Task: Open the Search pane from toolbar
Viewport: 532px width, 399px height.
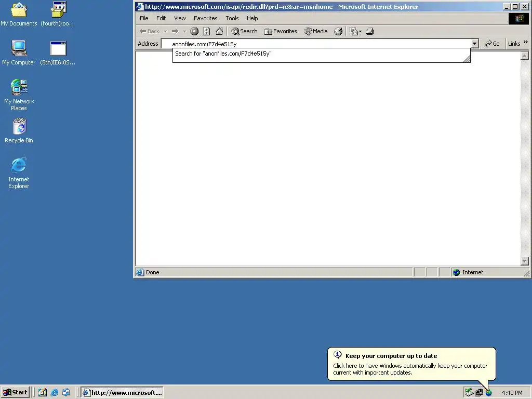Action: [x=244, y=31]
